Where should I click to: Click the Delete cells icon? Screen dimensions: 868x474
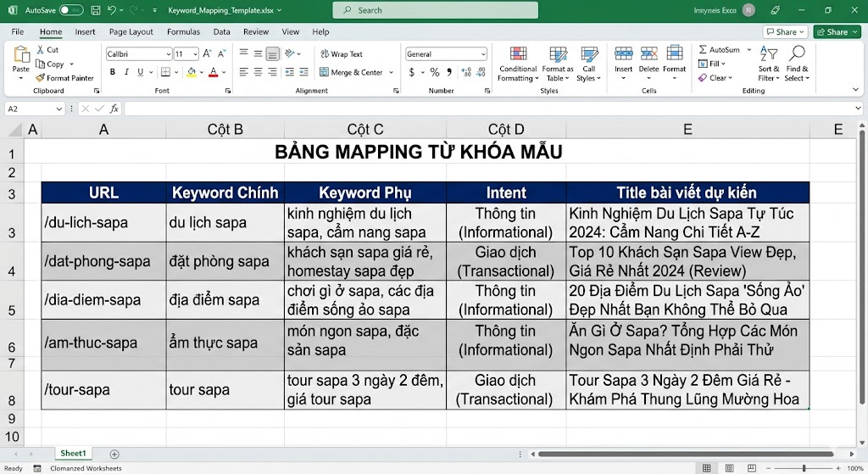[x=648, y=55]
